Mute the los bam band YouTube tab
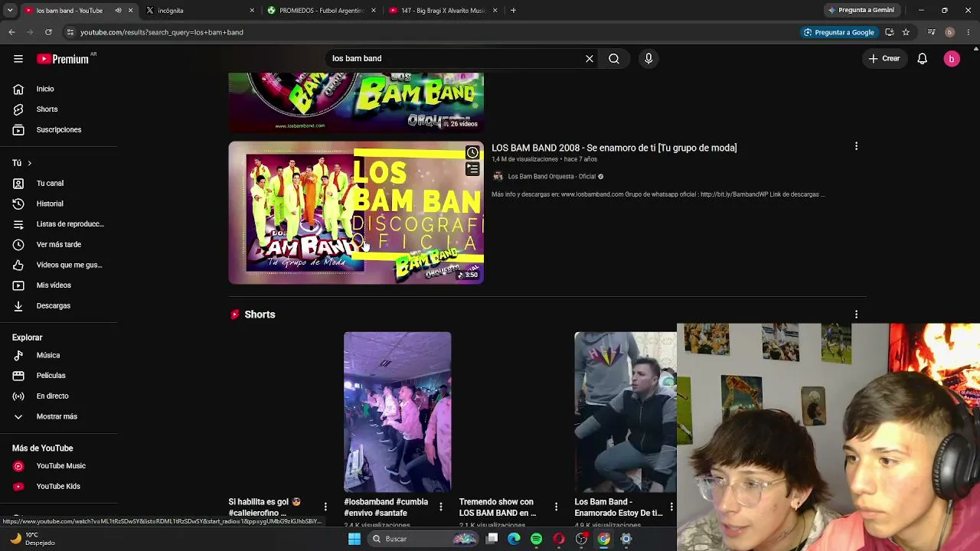 (x=118, y=11)
